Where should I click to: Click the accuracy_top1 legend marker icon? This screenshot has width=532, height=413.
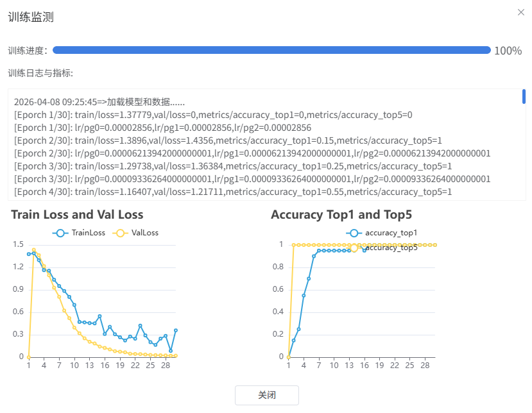pos(354,233)
